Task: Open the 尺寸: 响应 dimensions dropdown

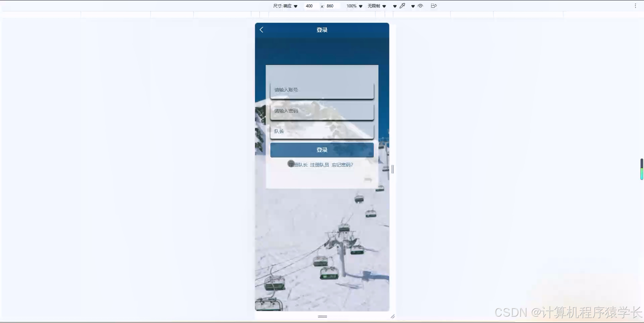Action: [x=285, y=6]
